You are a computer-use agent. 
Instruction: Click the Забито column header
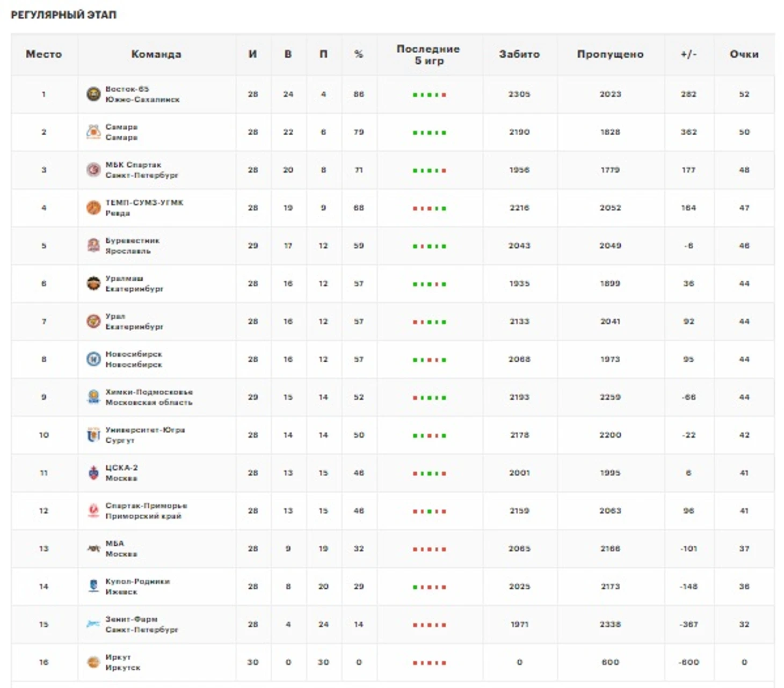click(x=519, y=54)
